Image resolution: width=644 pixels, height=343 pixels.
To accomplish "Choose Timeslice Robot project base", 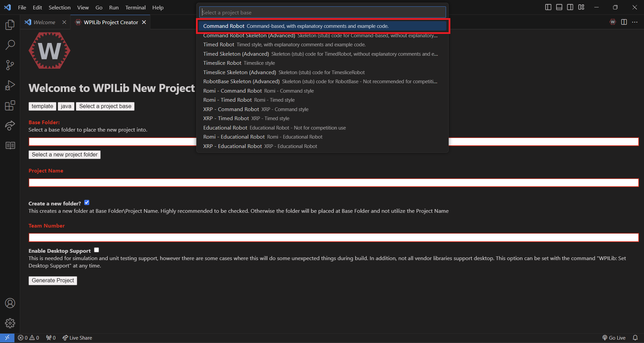I will [323, 63].
